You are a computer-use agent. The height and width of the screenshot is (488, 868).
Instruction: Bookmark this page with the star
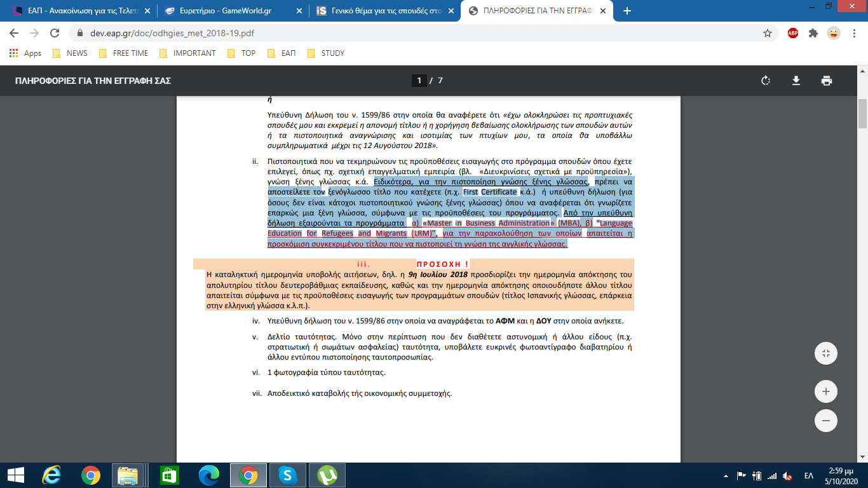[768, 33]
